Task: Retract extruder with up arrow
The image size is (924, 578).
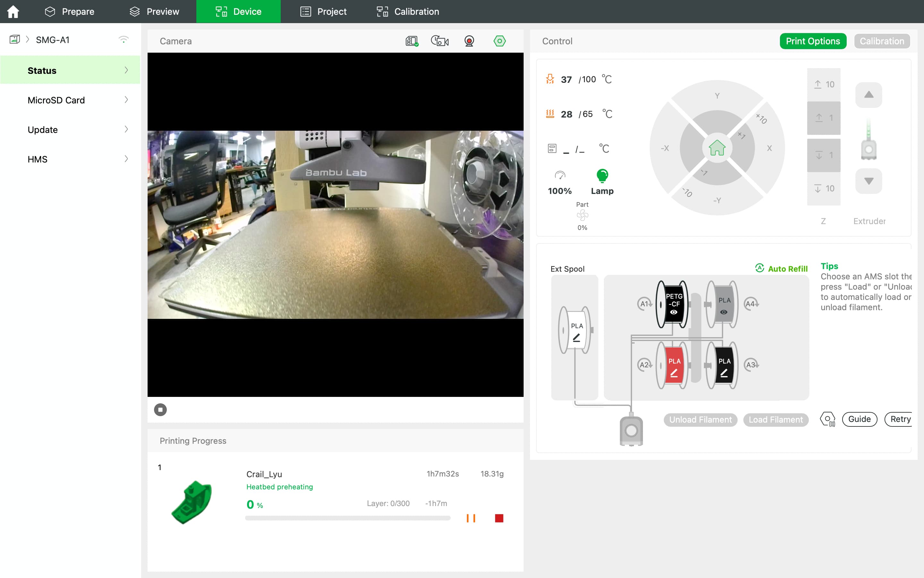Action: click(x=868, y=94)
